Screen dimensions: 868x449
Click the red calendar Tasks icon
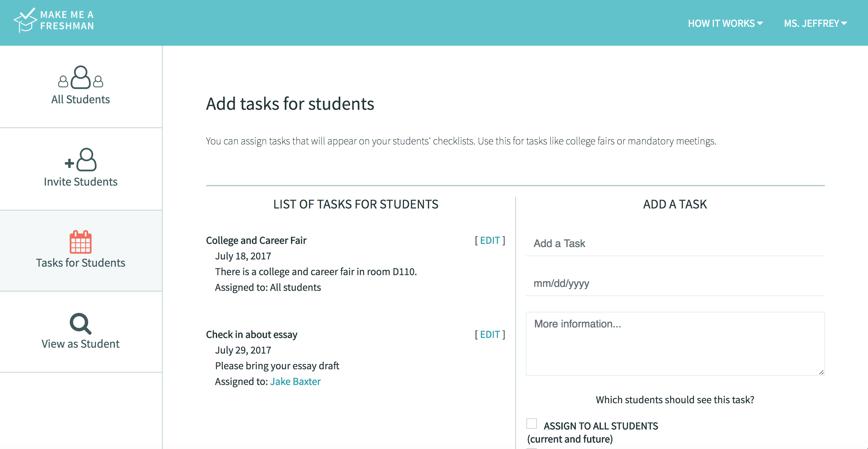coord(81,242)
